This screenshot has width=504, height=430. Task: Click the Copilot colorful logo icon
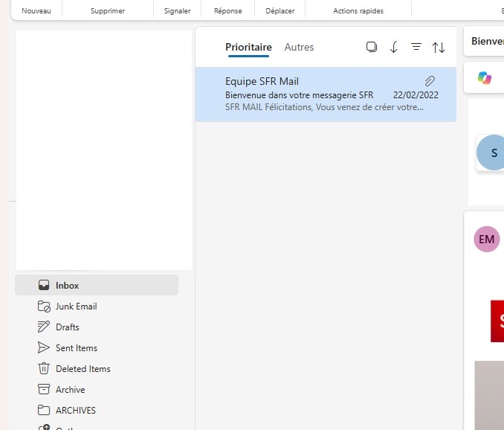(485, 78)
